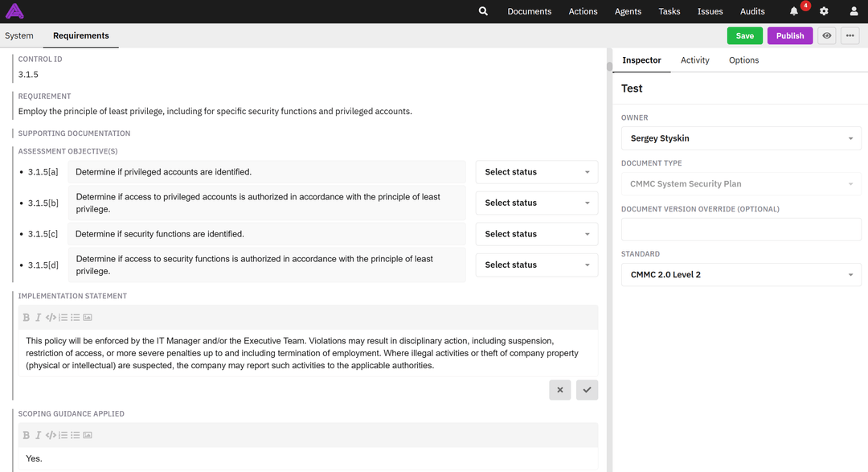Insert bullet list in Implementation Statement toolbar
The height and width of the screenshot is (472, 868).
[x=76, y=318]
